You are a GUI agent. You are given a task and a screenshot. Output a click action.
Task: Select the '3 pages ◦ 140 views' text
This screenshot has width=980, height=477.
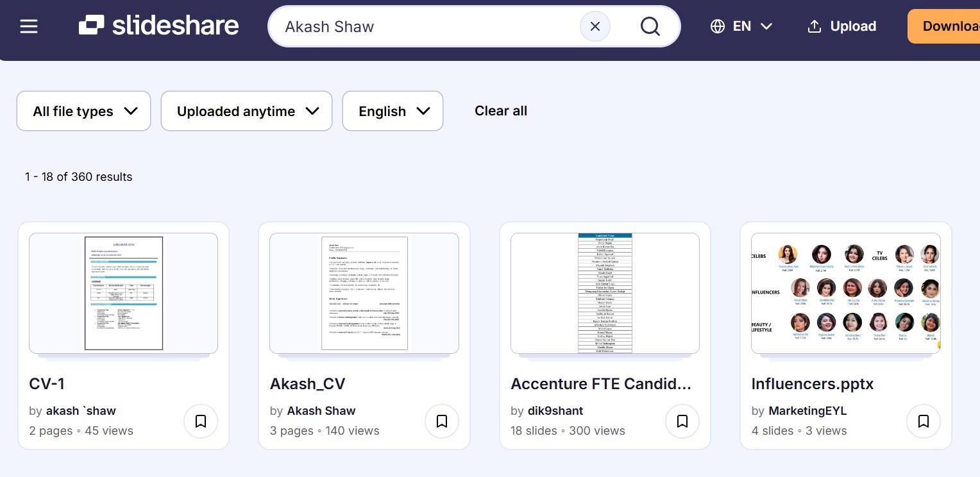pyautogui.click(x=325, y=431)
